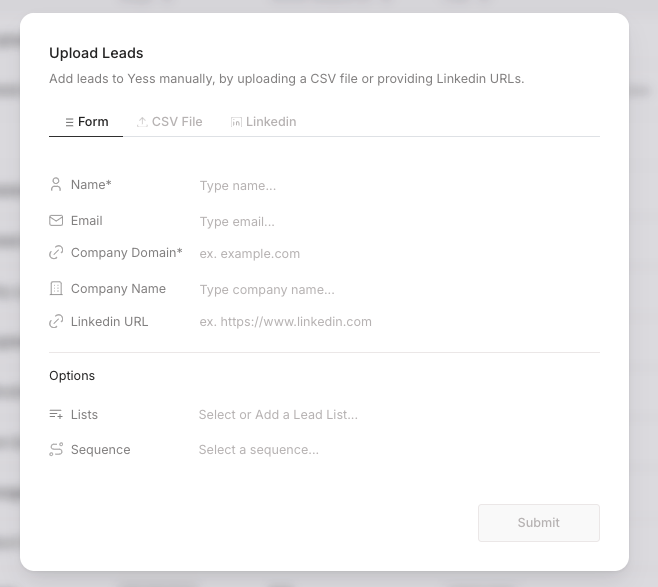Image resolution: width=658 pixels, height=587 pixels.
Task: Click the upload icon on CSV File tab
Action: (142, 122)
